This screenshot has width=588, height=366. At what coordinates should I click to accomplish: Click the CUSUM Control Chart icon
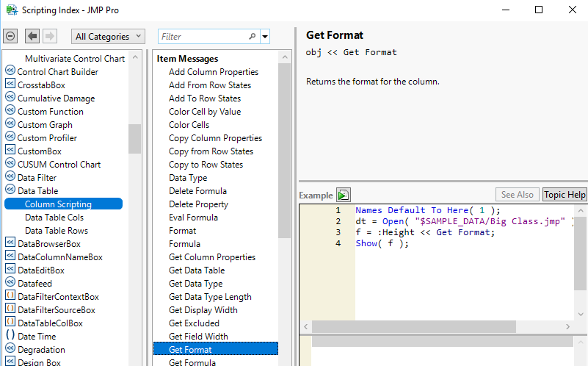pyautogui.click(x=10, y=163)
